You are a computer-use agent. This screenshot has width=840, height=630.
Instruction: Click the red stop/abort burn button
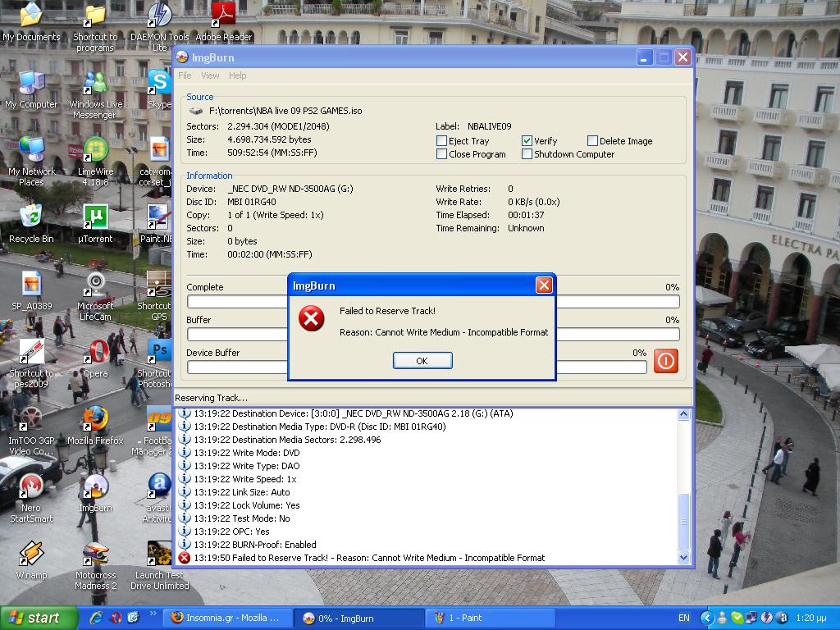point(666,361)
